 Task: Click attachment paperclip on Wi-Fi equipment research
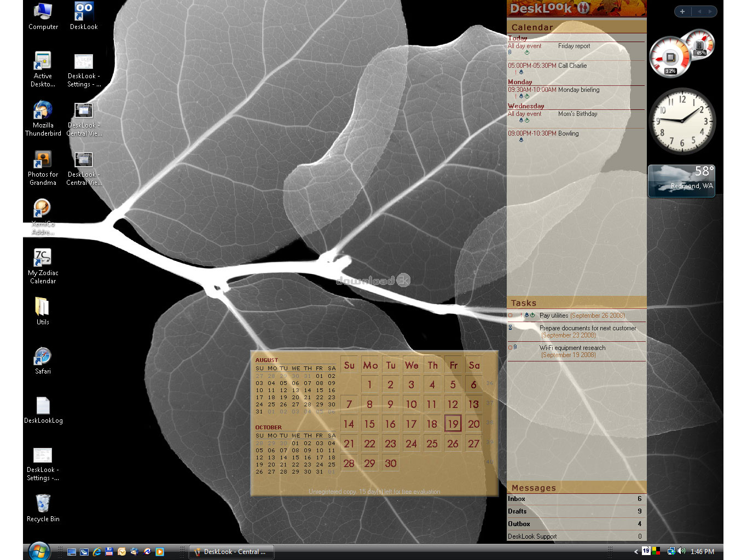516,347
